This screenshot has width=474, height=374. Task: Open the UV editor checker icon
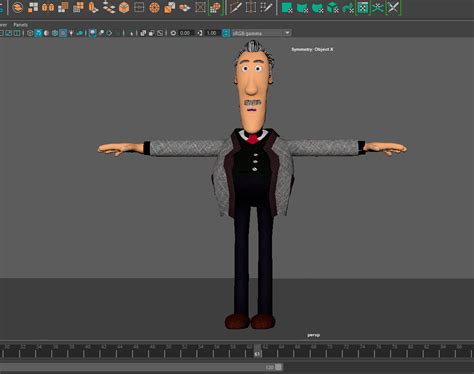pyautogui.click(x=363, y=7)
